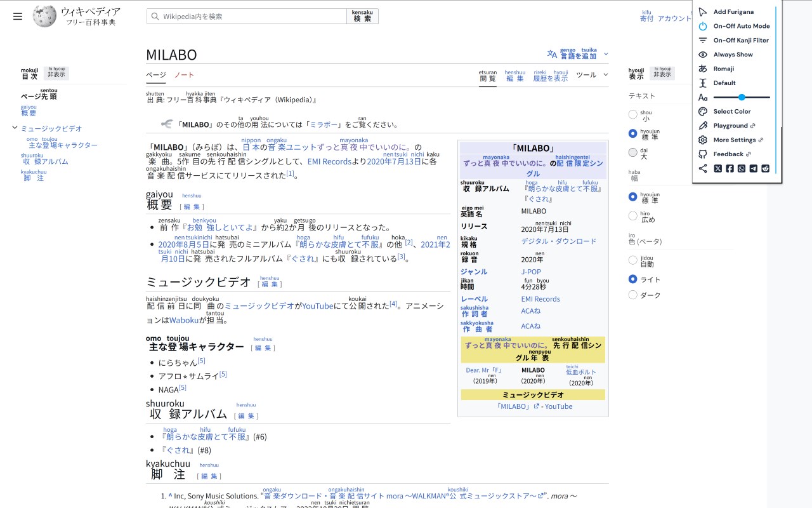This screenshot has height=508, width=812.
Task: Open the ツール dropdown menu
Action: tap(592, 75)
